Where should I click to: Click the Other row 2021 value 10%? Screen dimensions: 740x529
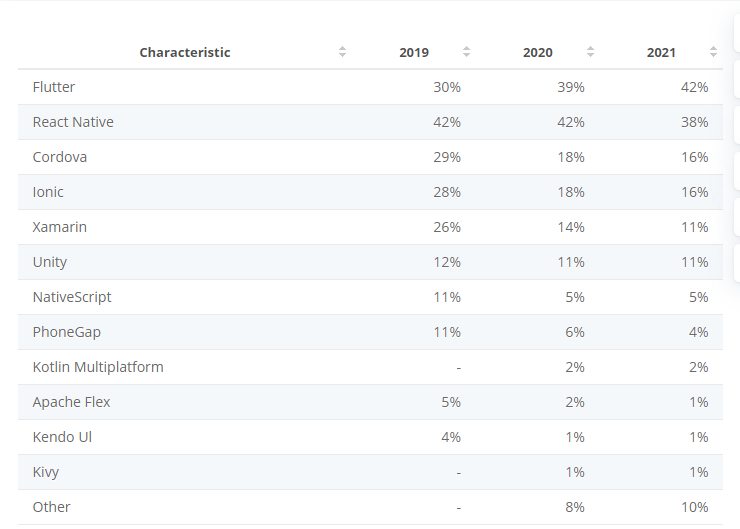click(695, 507)
